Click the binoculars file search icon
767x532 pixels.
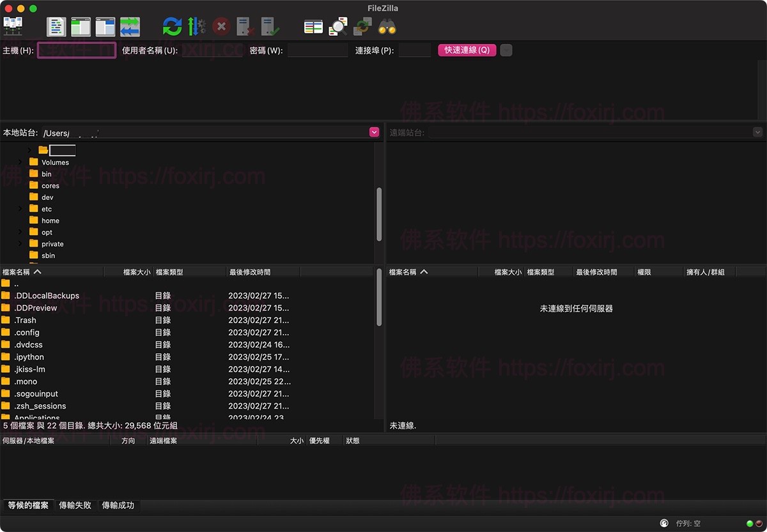(387, 26)
